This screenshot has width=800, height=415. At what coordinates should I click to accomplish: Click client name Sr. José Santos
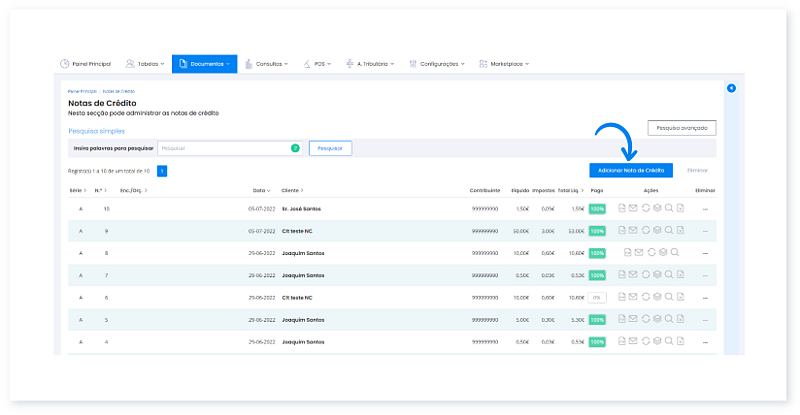coord(302,209)
